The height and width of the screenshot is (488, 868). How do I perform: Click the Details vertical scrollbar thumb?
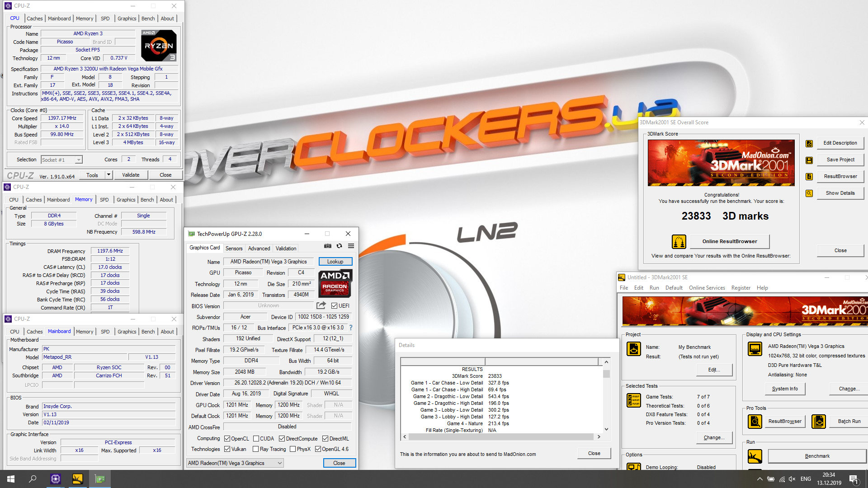tap(606, 374)
